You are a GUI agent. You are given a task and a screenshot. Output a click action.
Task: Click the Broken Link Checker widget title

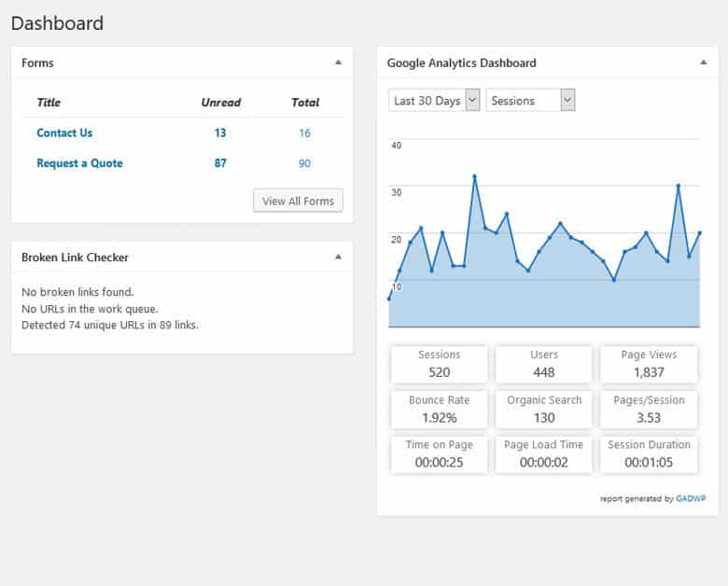pyautogui.click(x=75, y=258)
